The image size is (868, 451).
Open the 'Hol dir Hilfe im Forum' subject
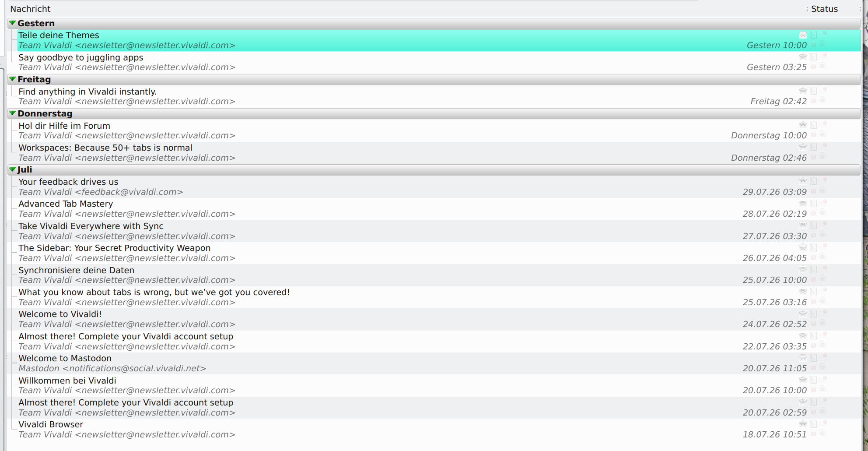click(64, 126)
